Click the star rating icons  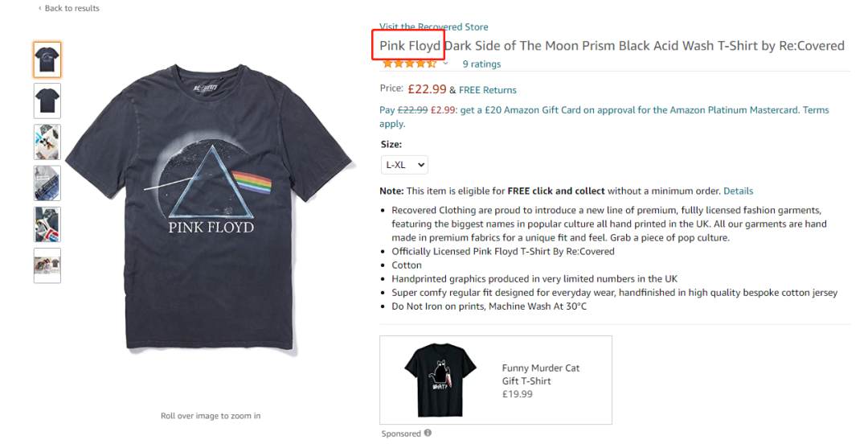(409, 64)
